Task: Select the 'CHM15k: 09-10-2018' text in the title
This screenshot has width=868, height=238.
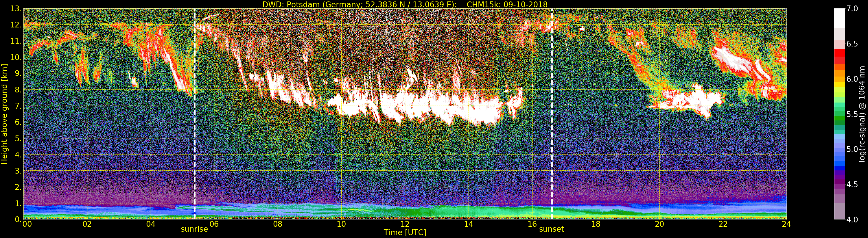Action: tap(507, 4)
